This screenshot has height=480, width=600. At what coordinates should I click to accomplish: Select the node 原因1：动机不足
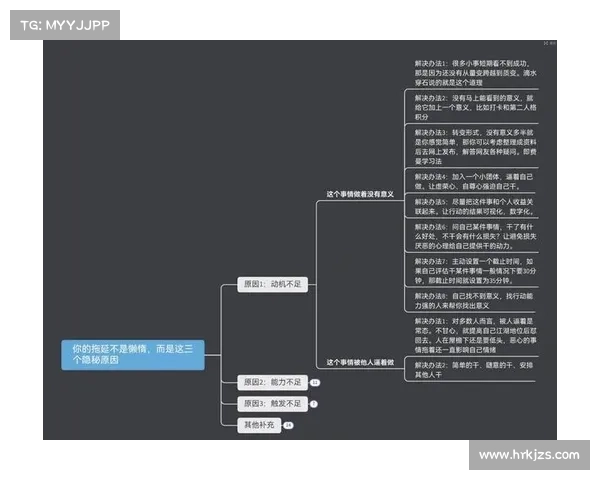(x=272, y=284)
